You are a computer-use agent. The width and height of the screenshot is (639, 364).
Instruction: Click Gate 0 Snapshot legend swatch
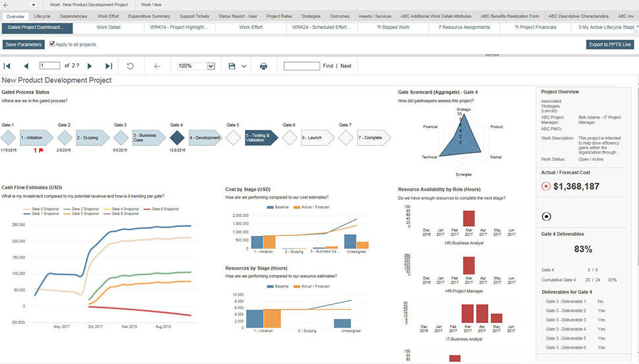[26, 209]
